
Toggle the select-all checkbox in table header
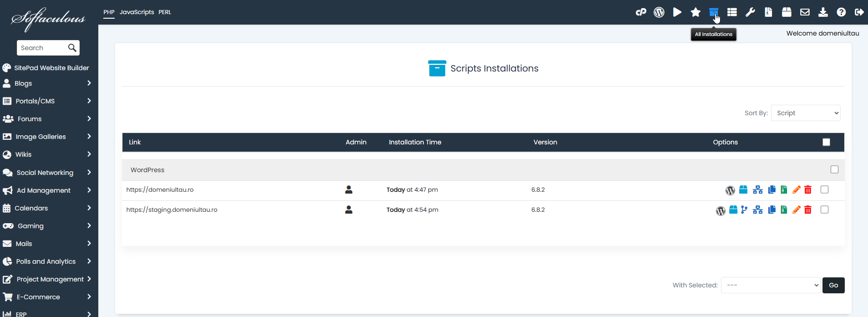[826, 142]
